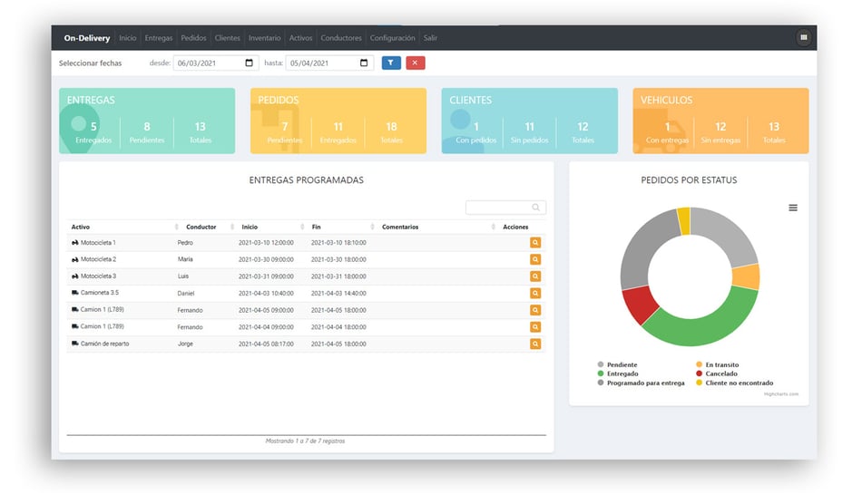Viewport: 862px width, 504px height.
Task: Sort table by Conductor column
Action: click(209, 227)
